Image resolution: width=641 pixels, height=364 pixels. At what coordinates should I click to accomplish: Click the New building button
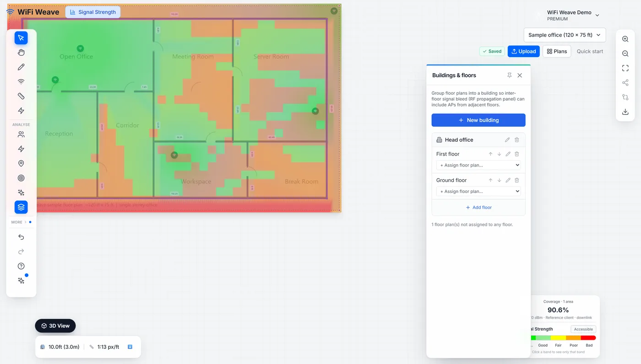point(478,120)
